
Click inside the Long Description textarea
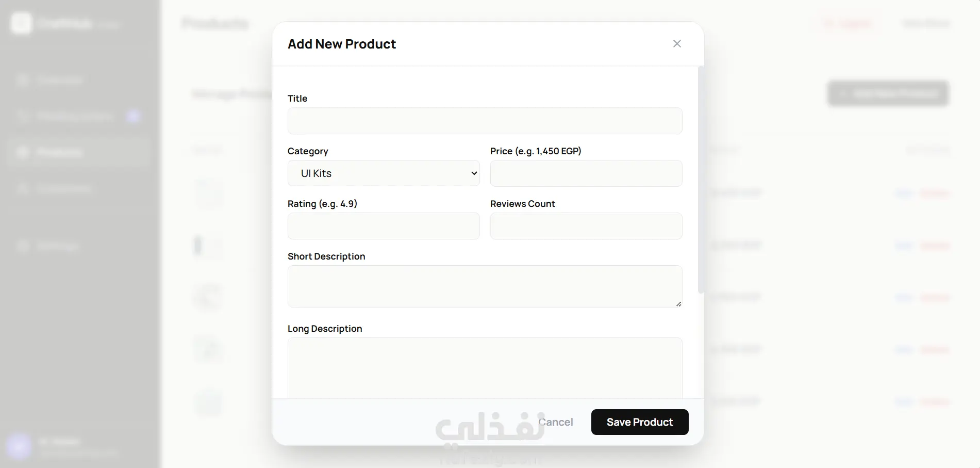click(x=485, y=368)
